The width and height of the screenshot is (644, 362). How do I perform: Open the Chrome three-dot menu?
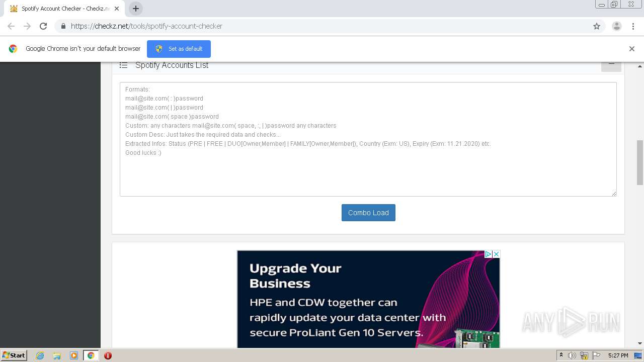[633, 26]
